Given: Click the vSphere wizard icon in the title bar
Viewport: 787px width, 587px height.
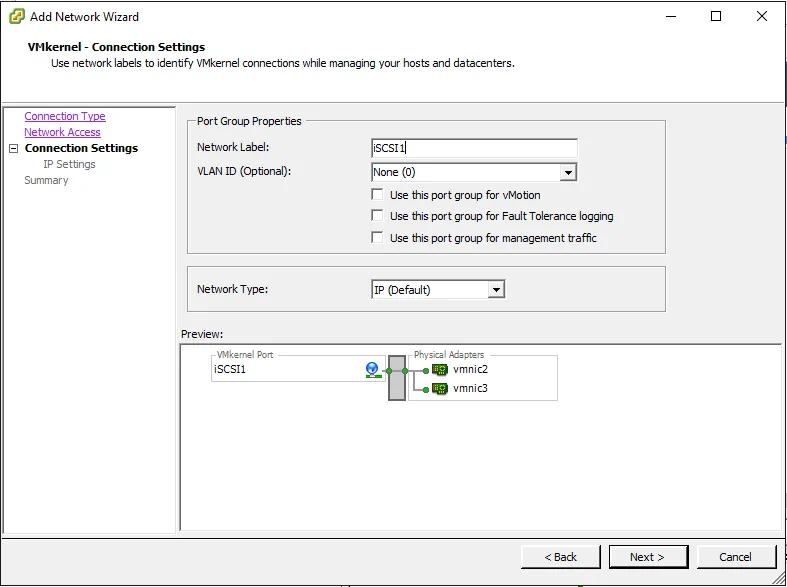Looking at the screenshot, I should point(17,17).
